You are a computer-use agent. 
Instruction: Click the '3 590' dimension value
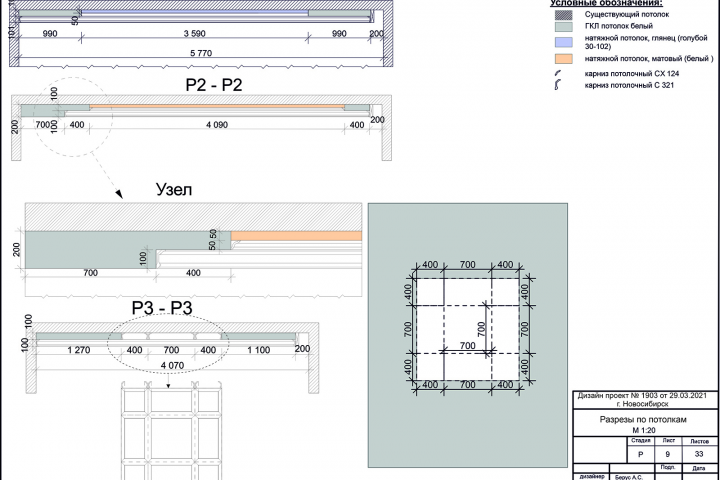coord(194,34)
